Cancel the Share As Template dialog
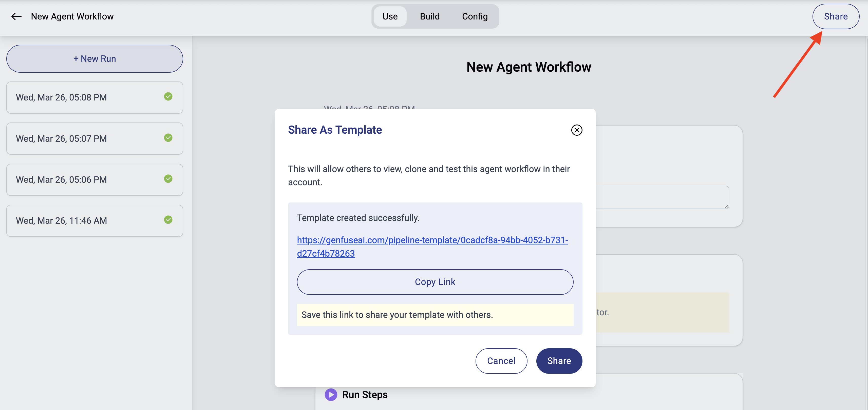 (501, 360)
